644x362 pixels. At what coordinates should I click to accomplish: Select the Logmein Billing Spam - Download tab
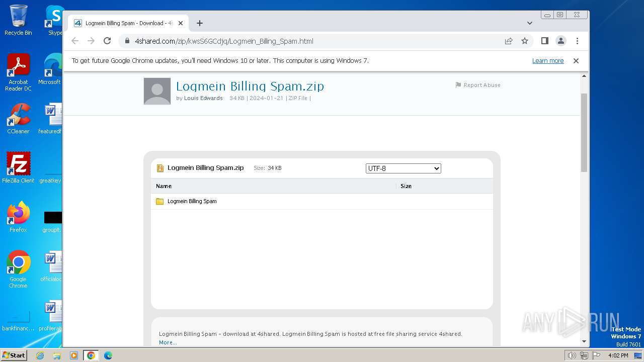coord(129,23)
